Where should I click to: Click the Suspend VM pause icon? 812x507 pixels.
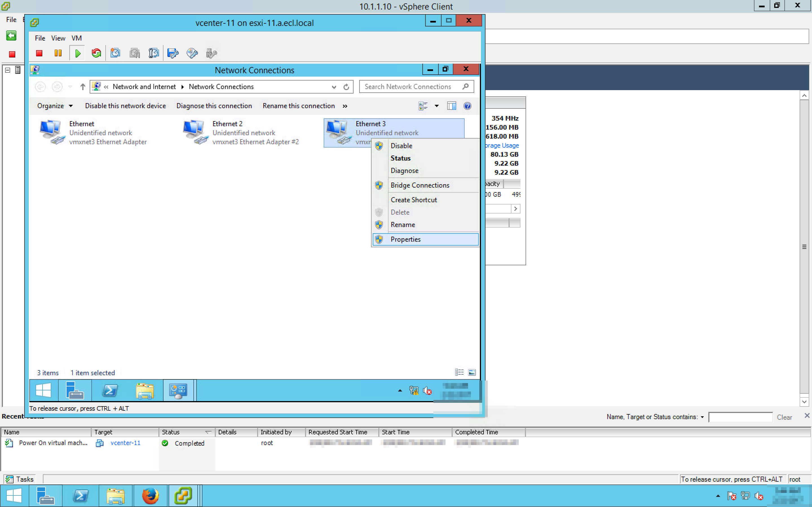pos(58,53)
